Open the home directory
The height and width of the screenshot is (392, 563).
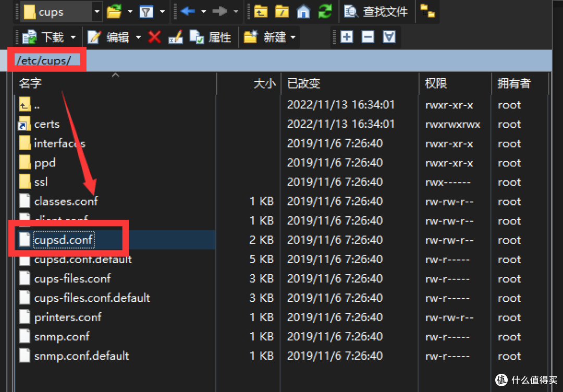point(303,11)
